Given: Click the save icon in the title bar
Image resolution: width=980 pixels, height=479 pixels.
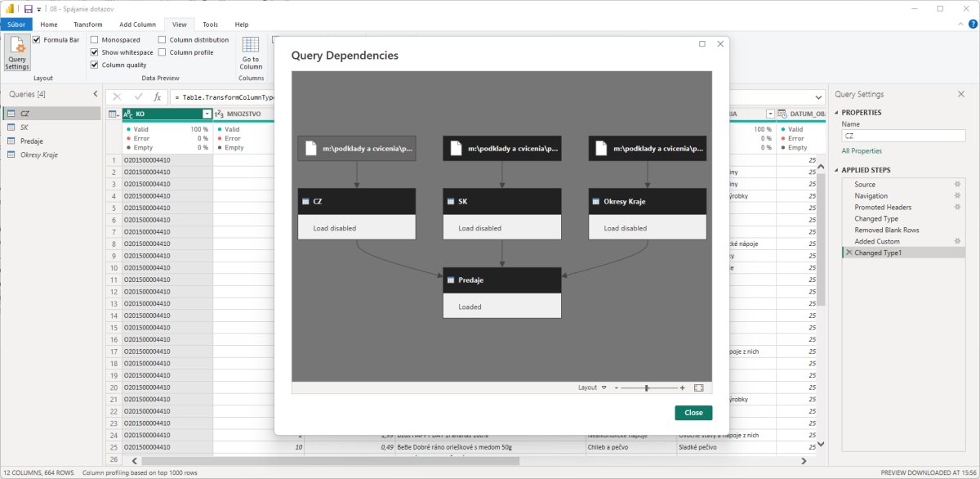Looking at the screenshot, I should pyautogui.click(x=28, y=8).
